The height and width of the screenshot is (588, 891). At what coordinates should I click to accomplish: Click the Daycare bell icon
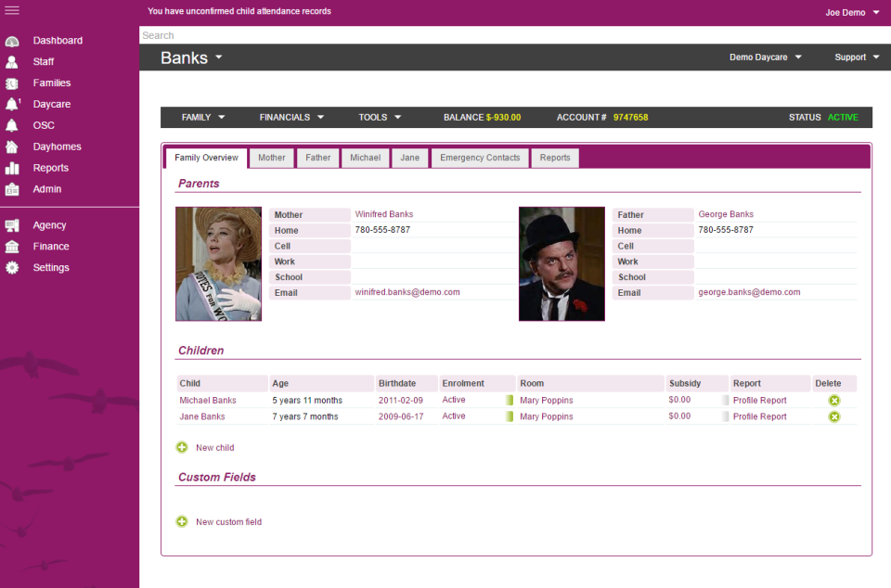12,105
